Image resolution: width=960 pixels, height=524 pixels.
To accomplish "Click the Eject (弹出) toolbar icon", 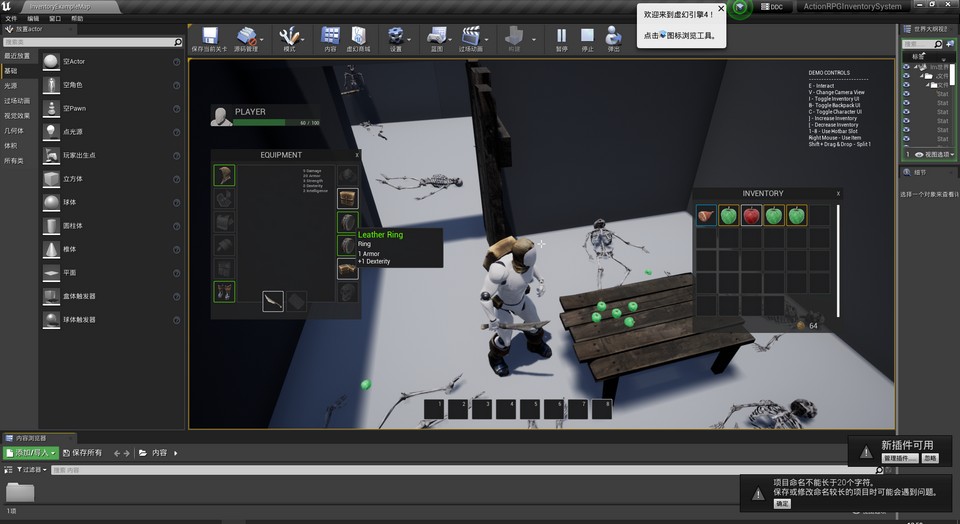I will click(613, 38).
